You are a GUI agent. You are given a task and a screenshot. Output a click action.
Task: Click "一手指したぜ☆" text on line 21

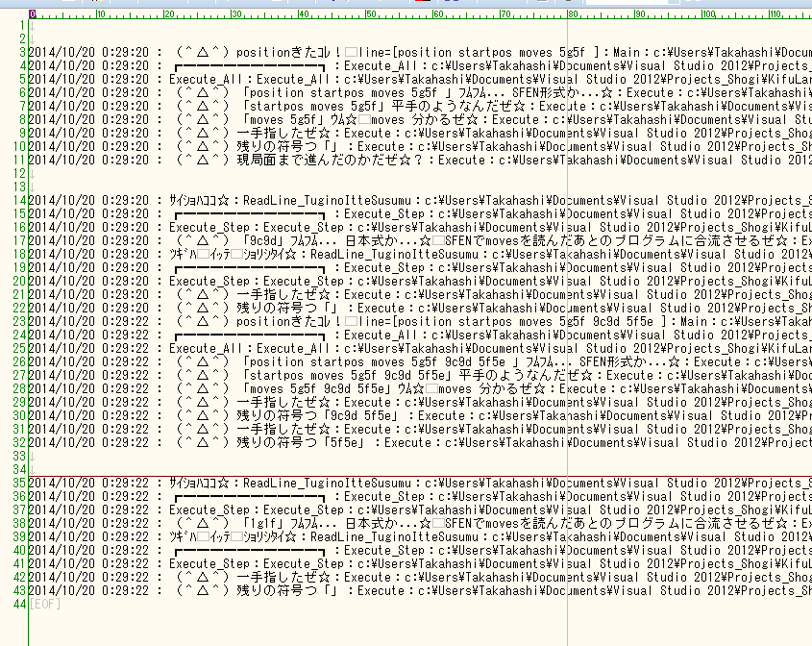coord(283,295)
